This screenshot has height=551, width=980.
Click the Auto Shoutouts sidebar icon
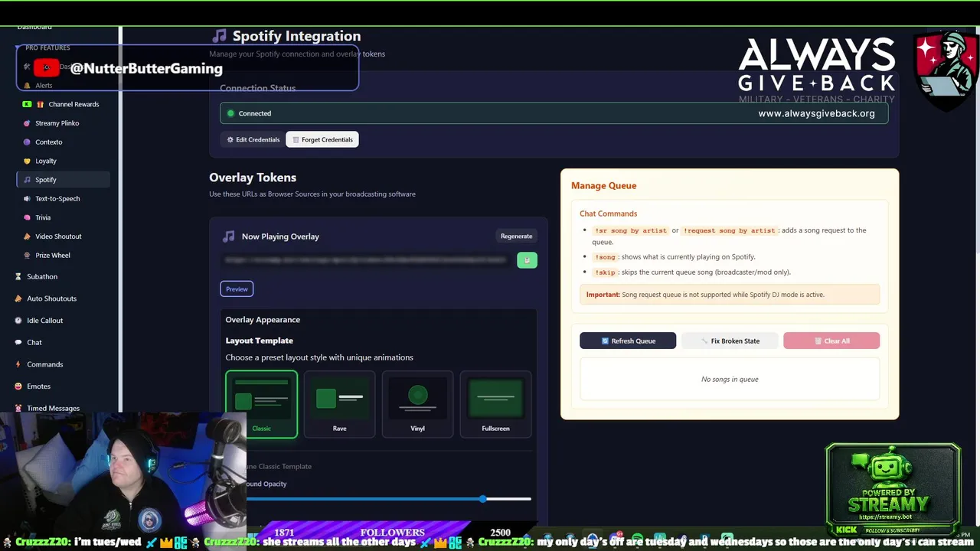(18, 298)
